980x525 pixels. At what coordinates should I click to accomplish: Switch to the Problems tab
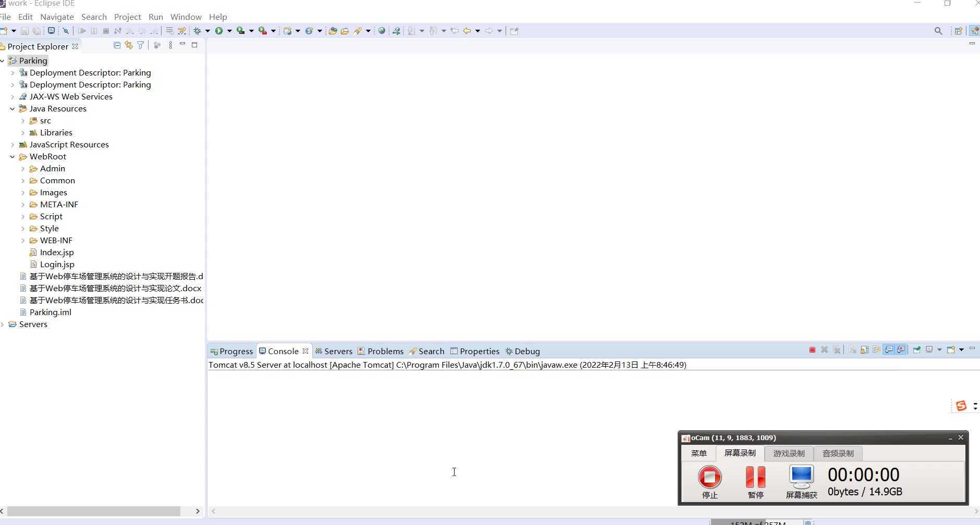point(381,351)
